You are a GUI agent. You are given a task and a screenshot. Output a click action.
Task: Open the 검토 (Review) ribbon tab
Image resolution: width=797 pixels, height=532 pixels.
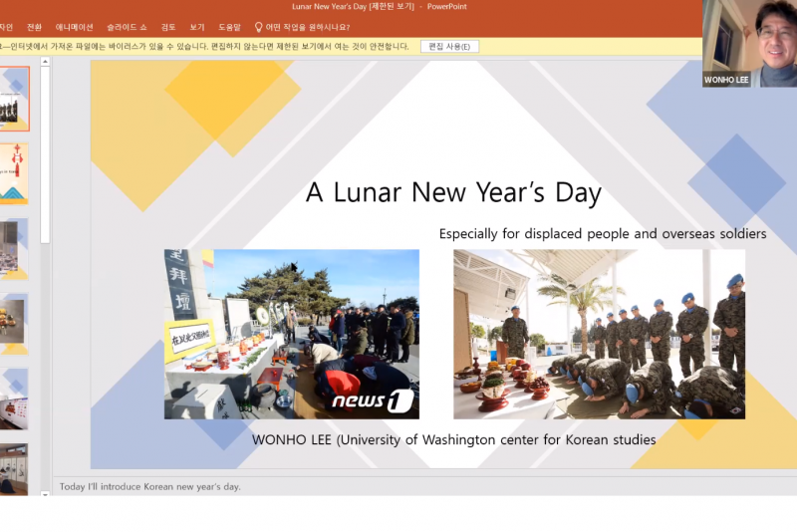coord(168,27)
